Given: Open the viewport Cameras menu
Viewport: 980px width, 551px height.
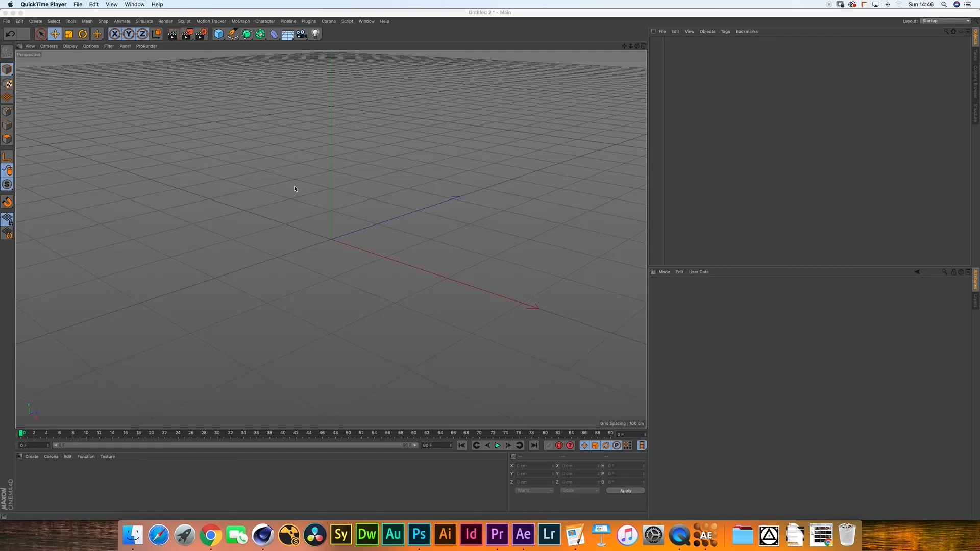Looking at the screenshot, I should (49, 46).
